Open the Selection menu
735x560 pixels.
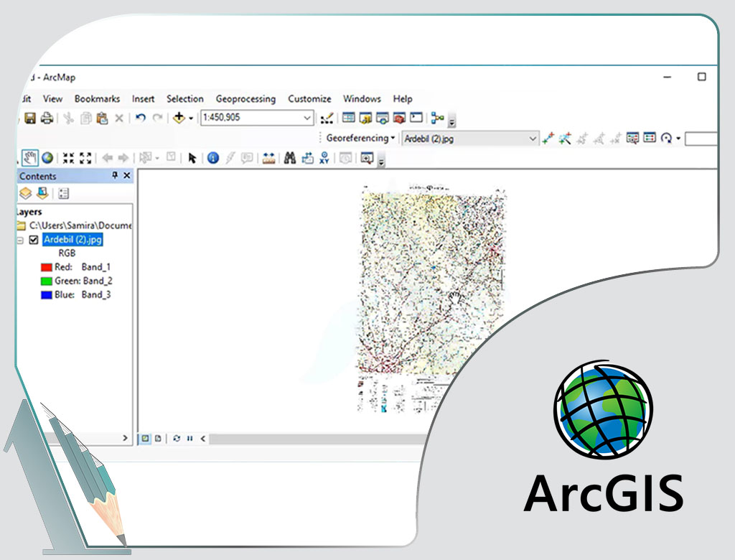pos(185,98)
